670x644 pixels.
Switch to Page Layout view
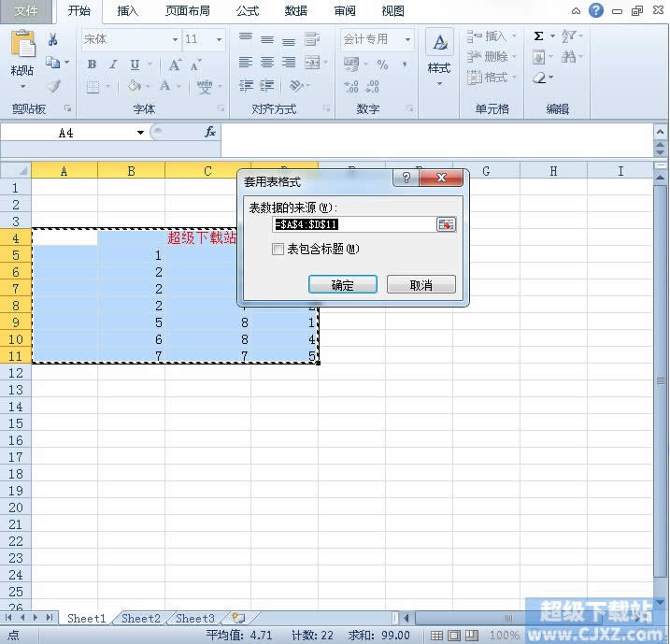(454, 635)
